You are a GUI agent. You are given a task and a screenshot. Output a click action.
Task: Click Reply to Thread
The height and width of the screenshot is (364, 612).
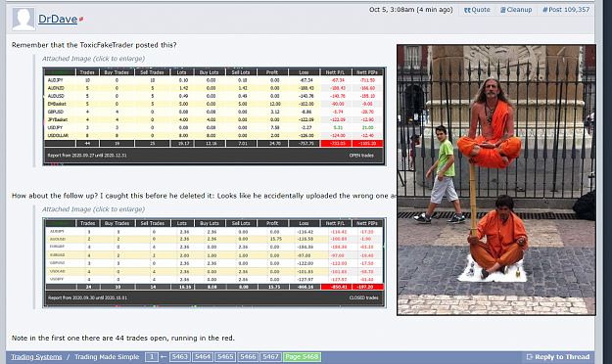(558, 357)
